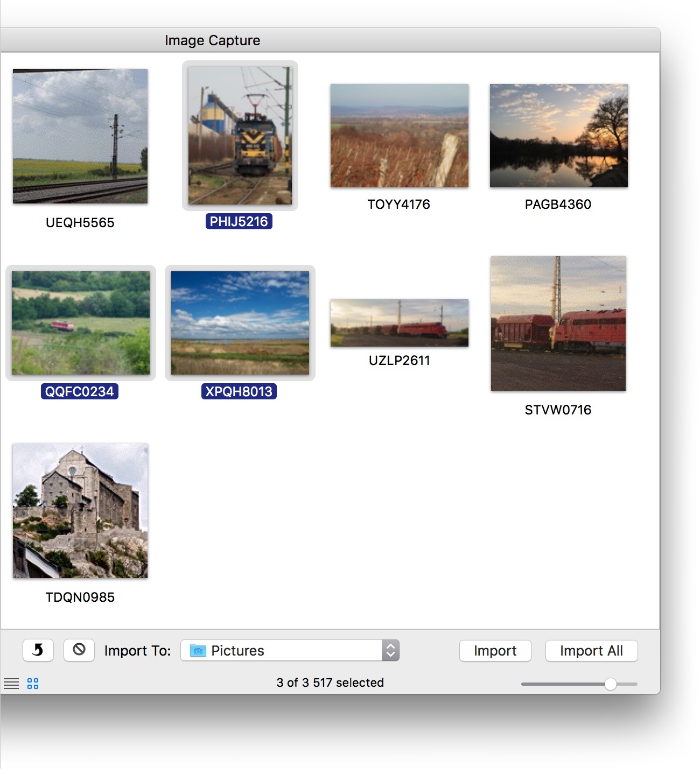Click the rotate counterclockwise icon button
The width and height of the screenshot is (700, 774).
pos(38,650)
